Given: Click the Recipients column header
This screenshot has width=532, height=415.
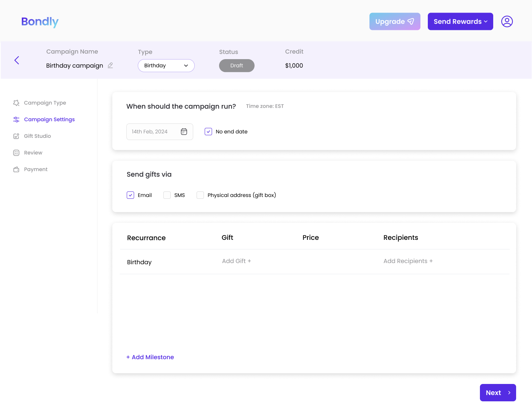Looking at the screenshot, I should [x=401, y=238].
